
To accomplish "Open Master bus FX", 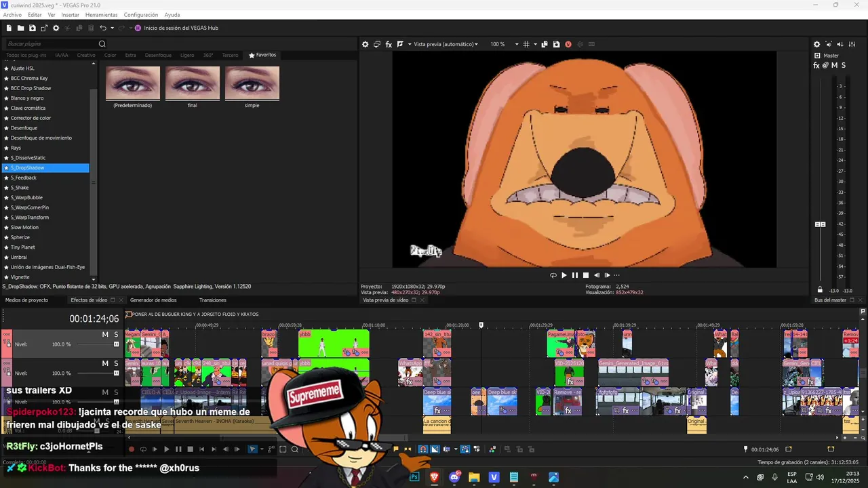I will 816,65.
